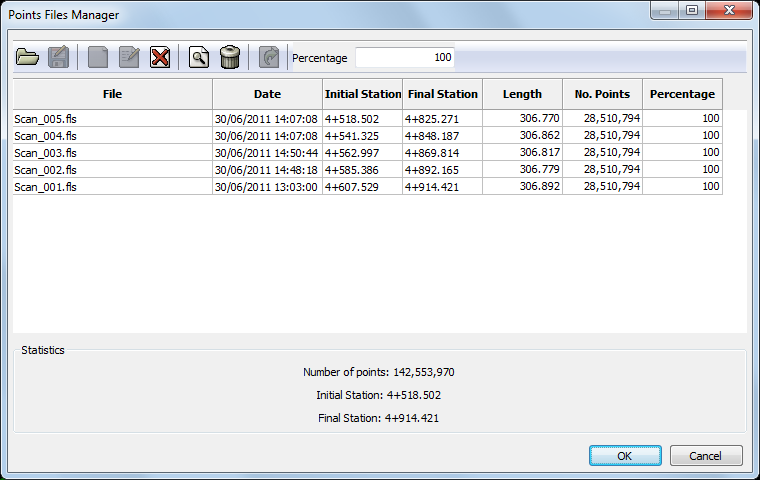Viewport: 760px width, 480px height.
Task: Sort by the Date column header
Action: (267, 94)
